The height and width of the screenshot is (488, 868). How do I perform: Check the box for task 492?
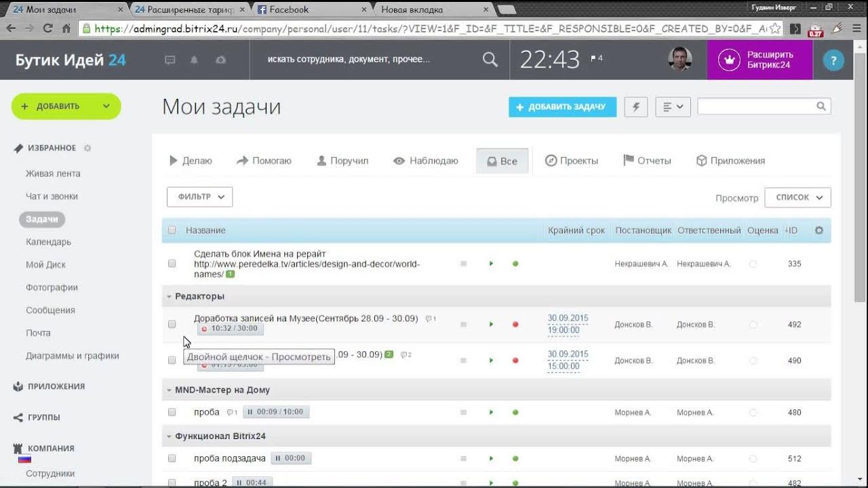coord(172,324)
